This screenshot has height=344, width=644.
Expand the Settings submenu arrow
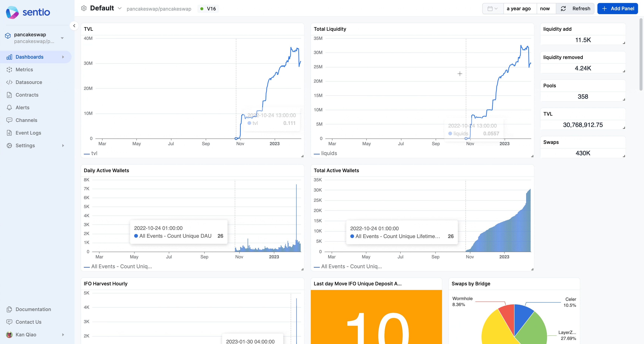coord(63,146)
